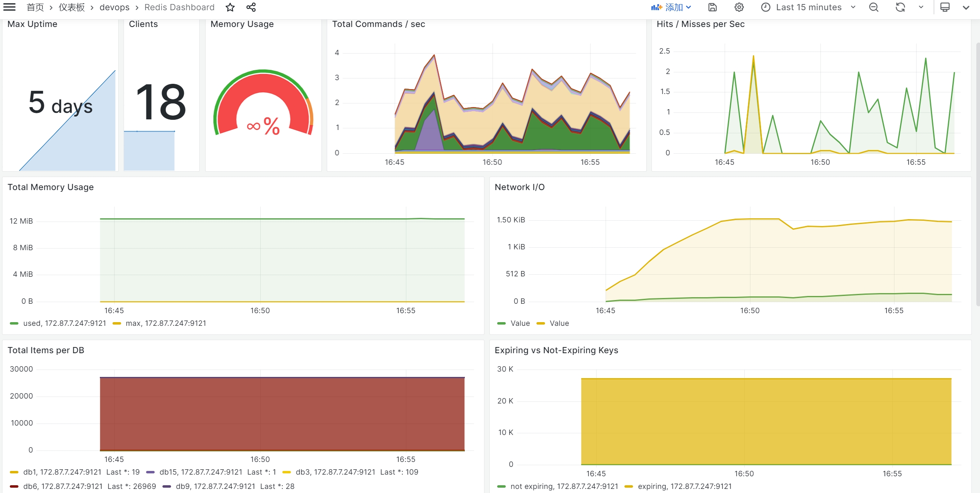Open the Clients panel title menu
The width and height of the screenshot is (980, 493).
(143, 24)
